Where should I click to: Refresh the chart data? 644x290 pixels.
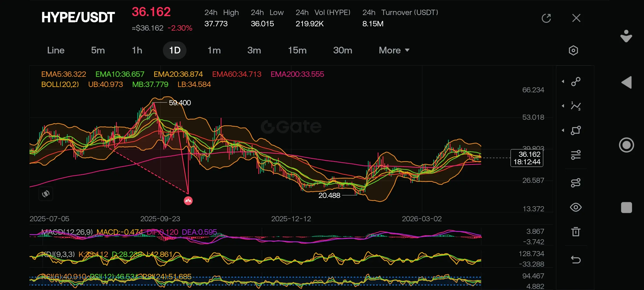pyautogui.click(x=546, y=18)
